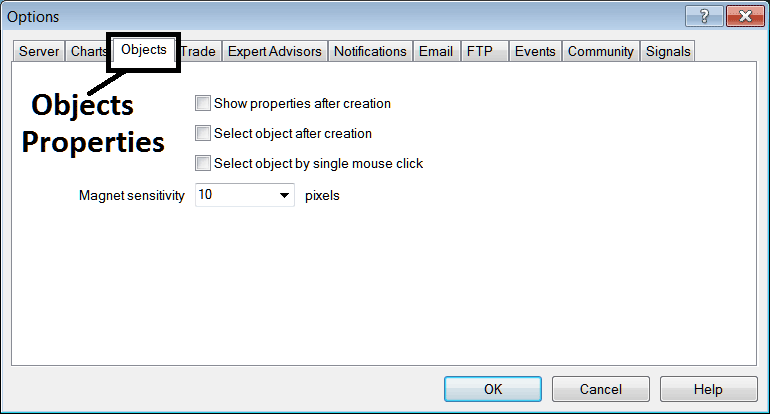770x414 pixels.
Task: Open the Email settings tab
Action: coord(436,52)
